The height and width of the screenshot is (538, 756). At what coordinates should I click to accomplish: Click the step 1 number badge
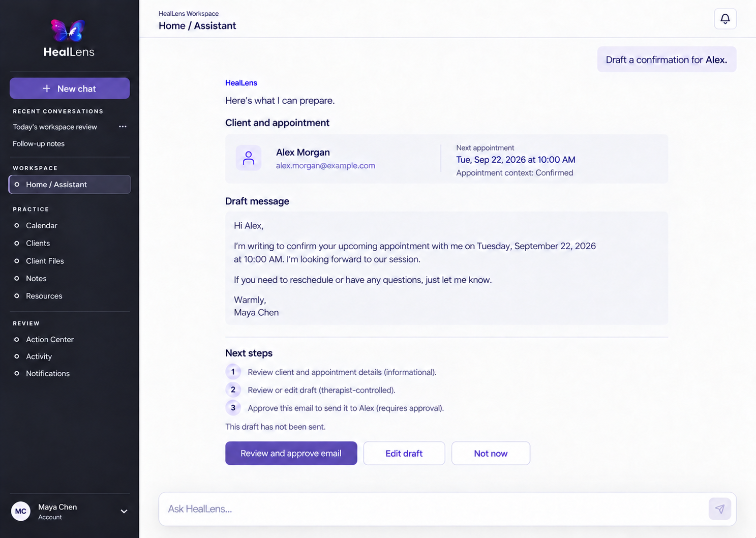coord(233,372)
